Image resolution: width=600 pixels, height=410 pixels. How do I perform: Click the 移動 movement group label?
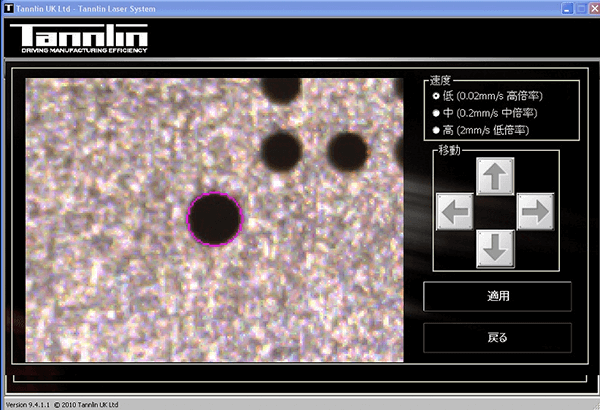coord(450,150)
